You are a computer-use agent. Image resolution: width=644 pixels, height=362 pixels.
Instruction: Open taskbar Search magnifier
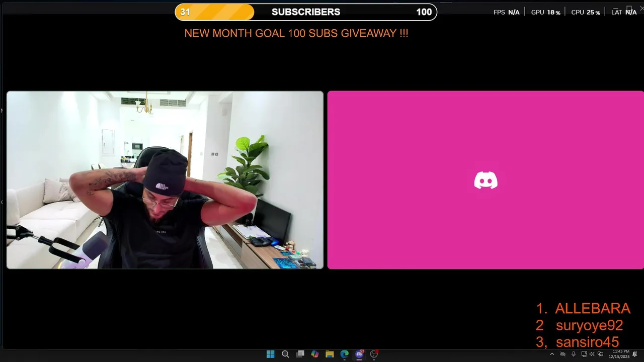coord(285,354)
